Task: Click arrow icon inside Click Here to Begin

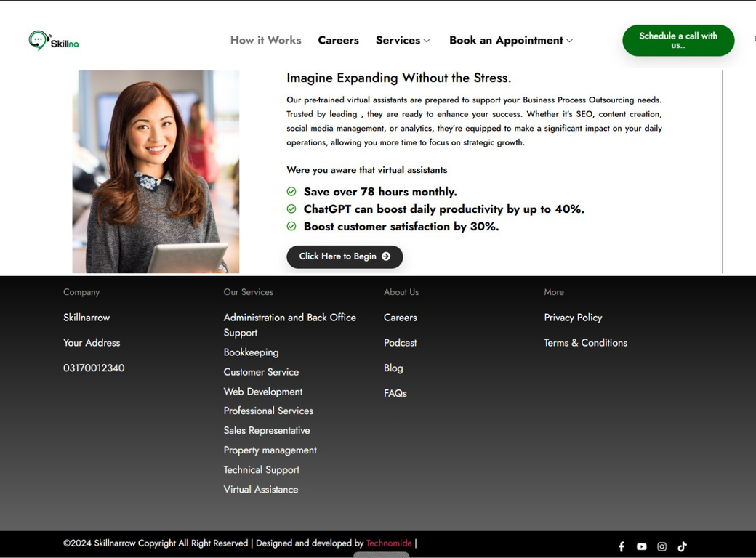Action: click(x=386, y=256)
